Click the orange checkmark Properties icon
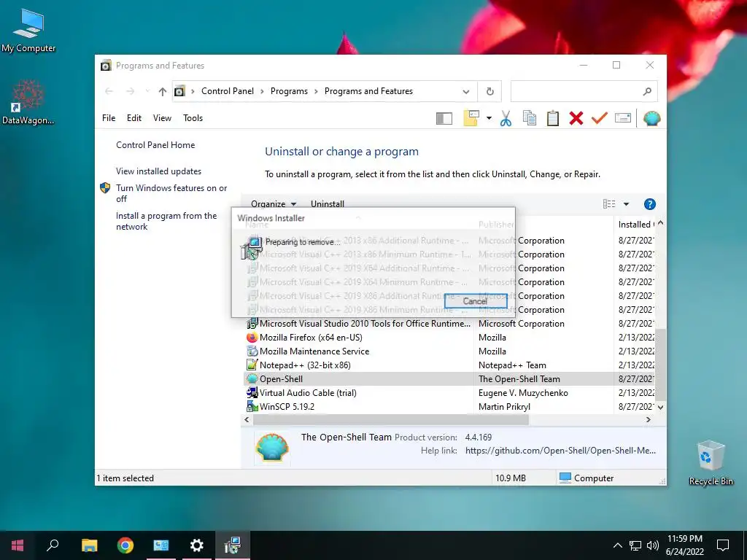Viewport: 747px width, 560px height. 600,117
